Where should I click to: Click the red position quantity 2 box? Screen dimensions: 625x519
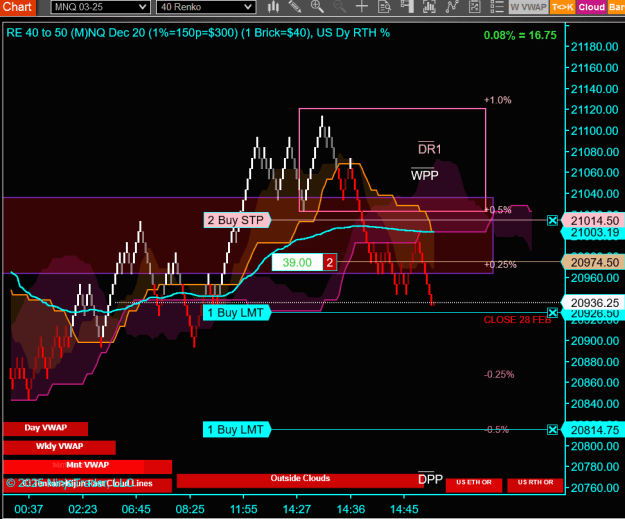330,262
